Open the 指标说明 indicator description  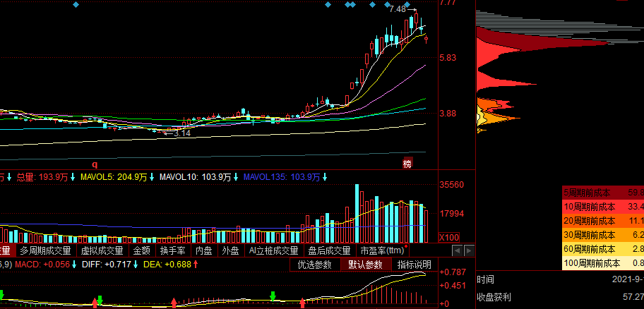[x=415, y=265]
